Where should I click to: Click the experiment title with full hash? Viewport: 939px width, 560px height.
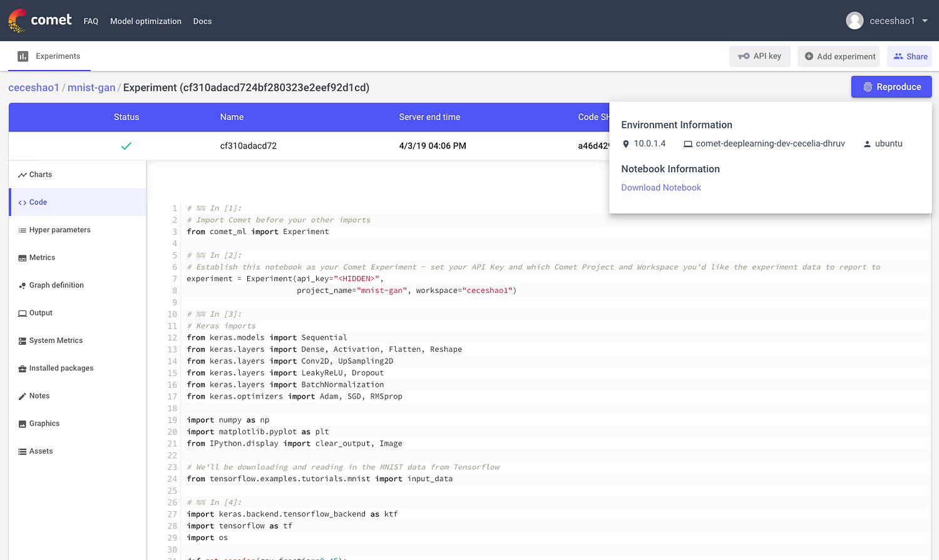(x=246, y=88)
